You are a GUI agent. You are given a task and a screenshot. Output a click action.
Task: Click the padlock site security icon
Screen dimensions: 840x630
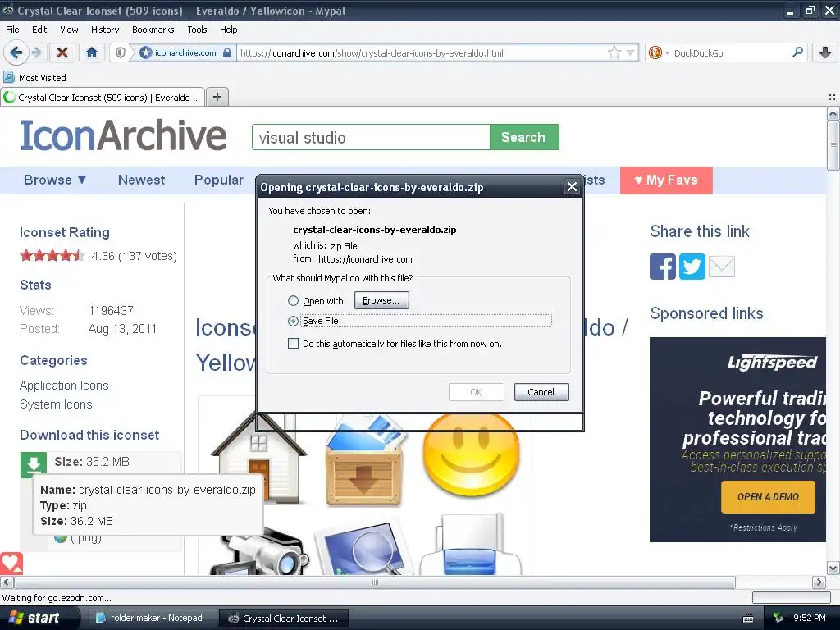click(x=227, y=52)
